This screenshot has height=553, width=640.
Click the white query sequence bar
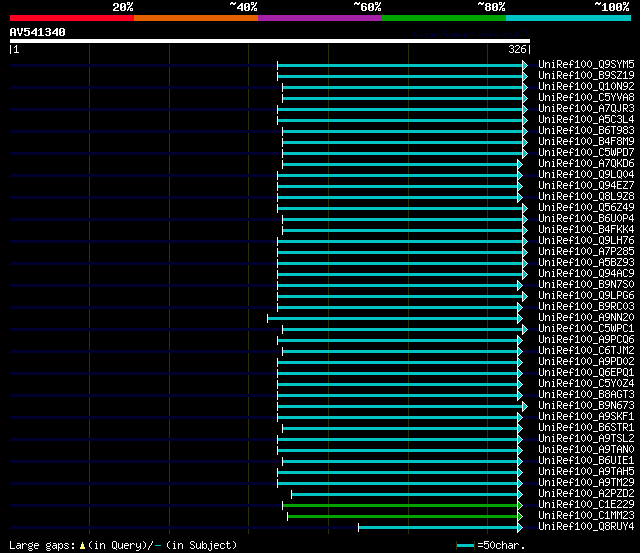[x=270, y=41]
